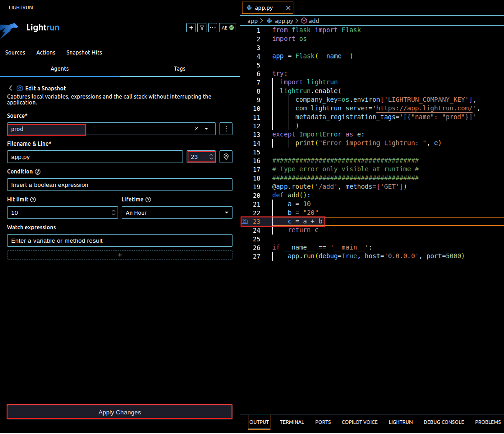504x434 pixels.
Task: Adjust the Hit limit stepper arrows
Action: (113, 213)
